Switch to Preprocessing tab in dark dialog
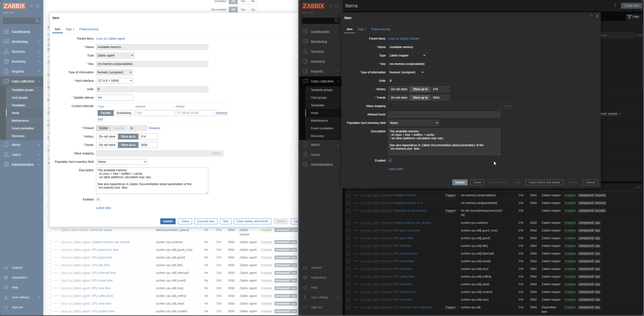 381,29
